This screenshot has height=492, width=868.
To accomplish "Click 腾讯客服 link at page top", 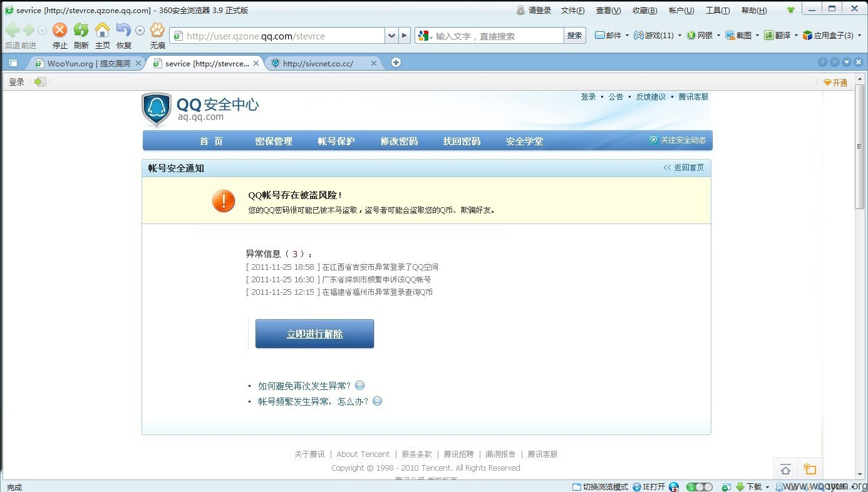I will coord(694,97).
